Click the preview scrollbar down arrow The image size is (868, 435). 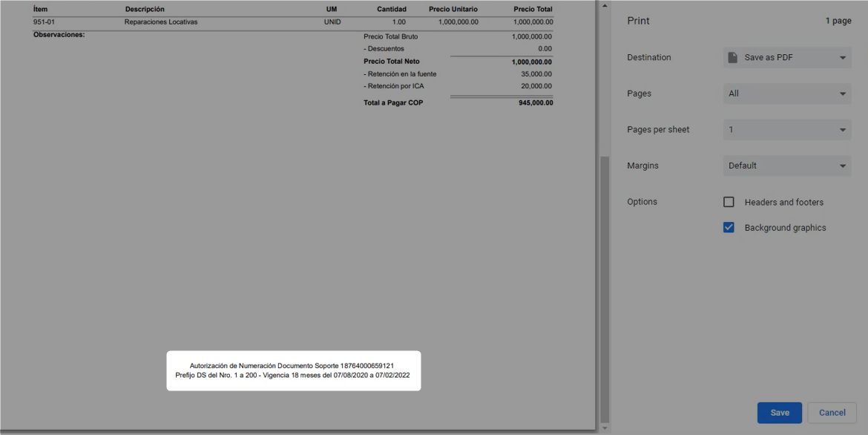[605, 428]
